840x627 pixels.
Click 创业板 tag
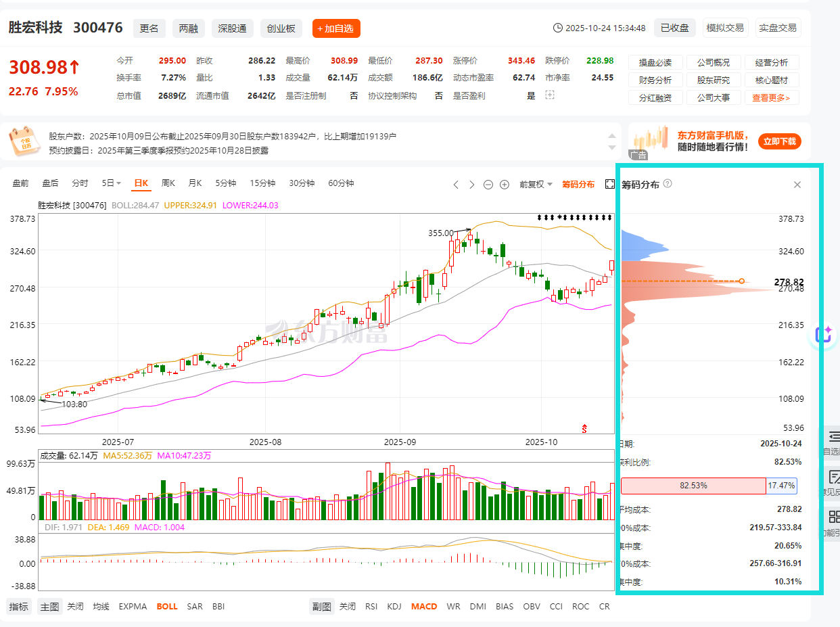pos(281,28)
